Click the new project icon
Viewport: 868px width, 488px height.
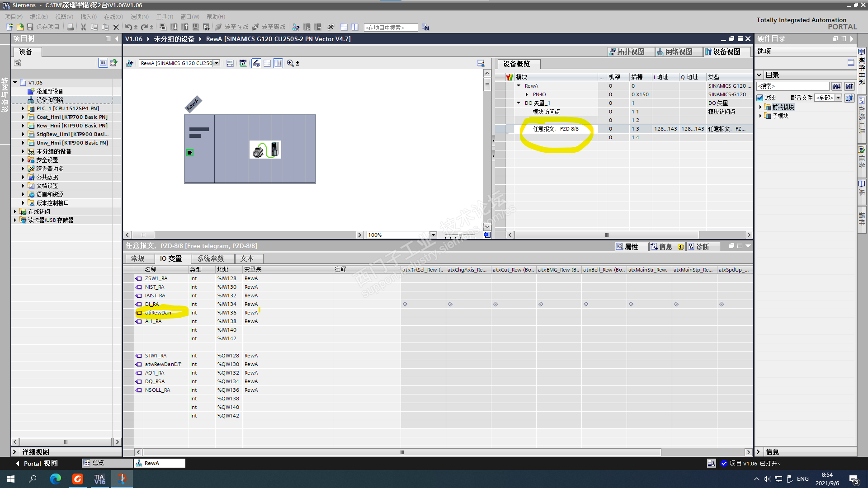tap(9, 27)
